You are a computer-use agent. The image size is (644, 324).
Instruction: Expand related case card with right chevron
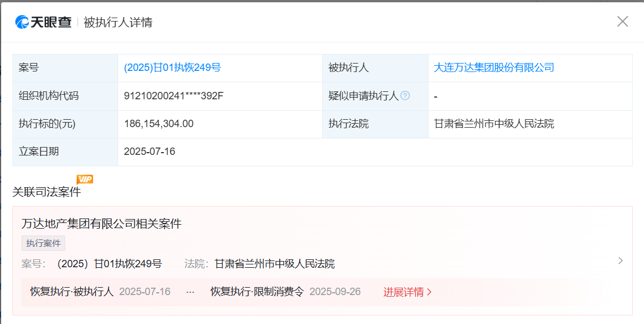620,260
